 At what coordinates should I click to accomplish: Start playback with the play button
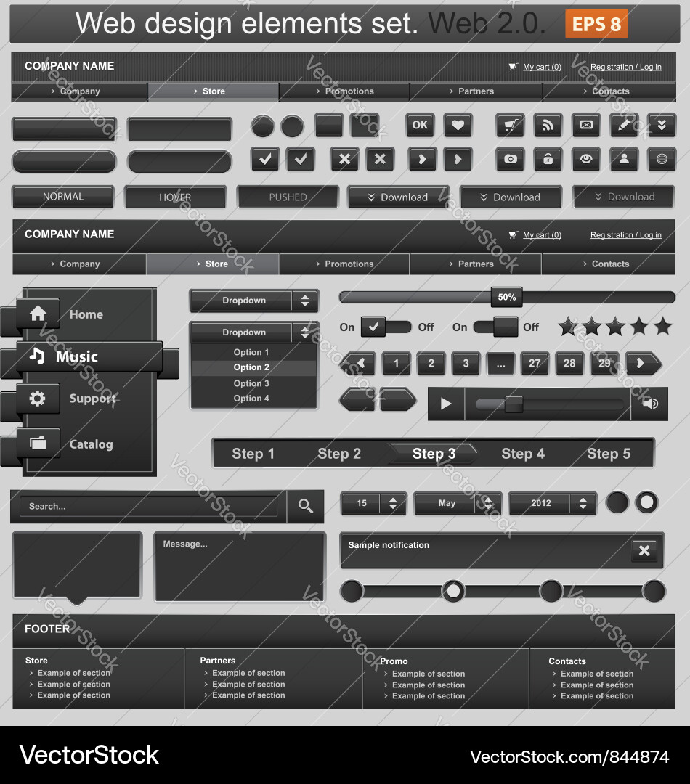pos(446,404)
